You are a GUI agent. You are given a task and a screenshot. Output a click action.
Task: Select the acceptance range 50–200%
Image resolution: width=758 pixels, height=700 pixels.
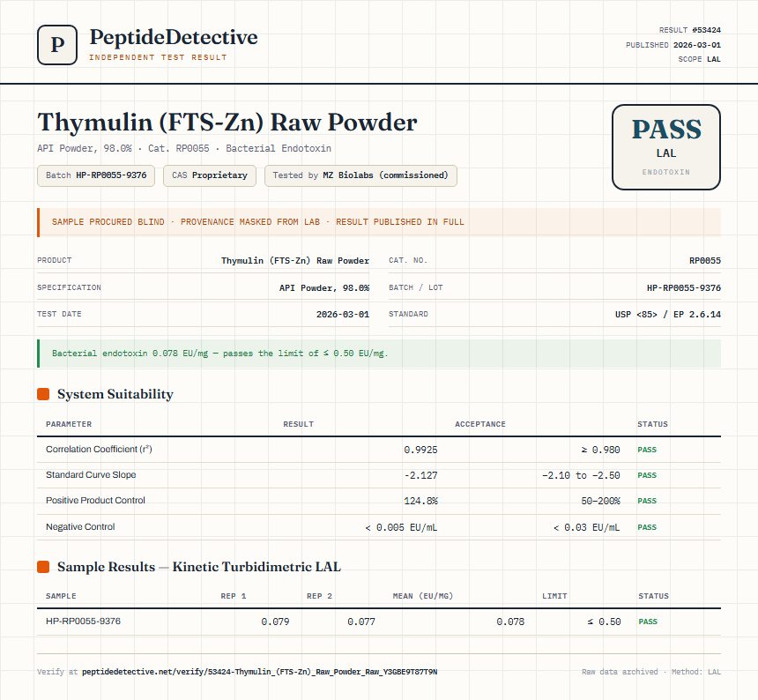pos(600,501)
